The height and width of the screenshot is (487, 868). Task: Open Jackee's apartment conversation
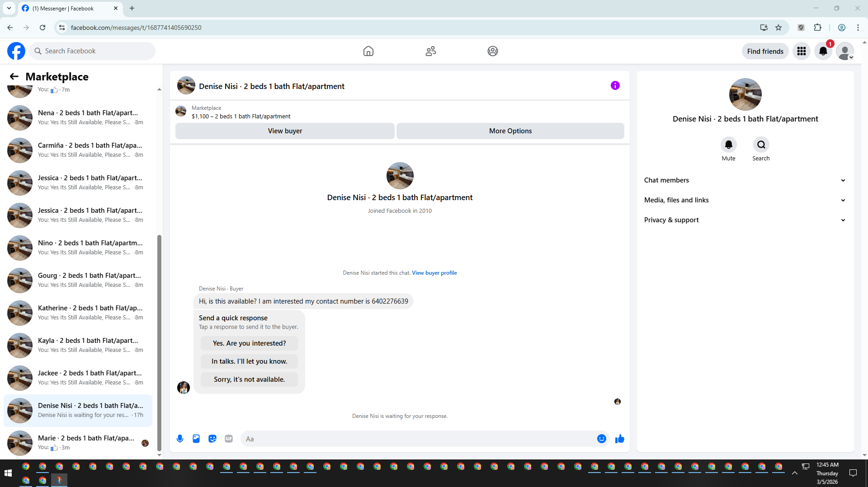click(x=78, y=378)
